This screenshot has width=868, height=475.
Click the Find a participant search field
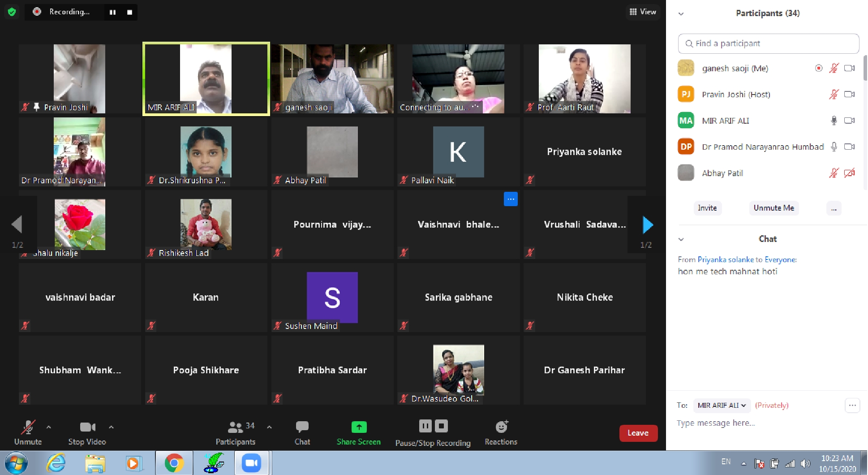(768, 43)
